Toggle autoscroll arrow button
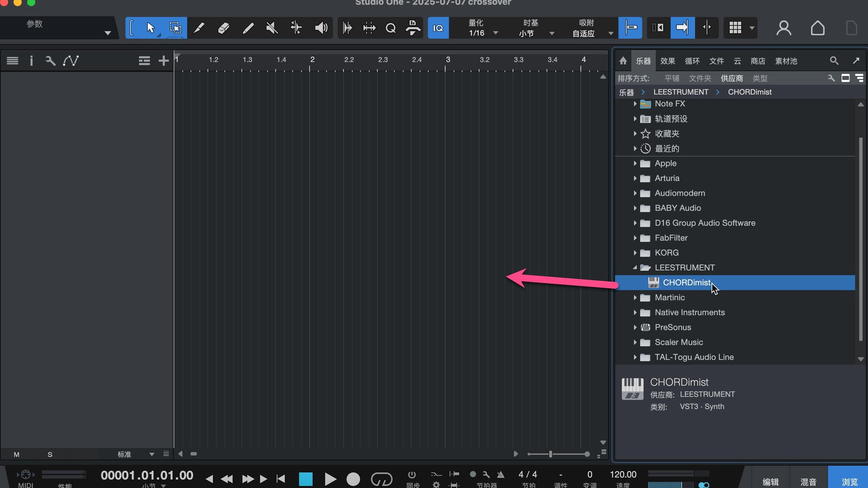The height and width of the screenshot is (488, 868). (x=682, y=28)
